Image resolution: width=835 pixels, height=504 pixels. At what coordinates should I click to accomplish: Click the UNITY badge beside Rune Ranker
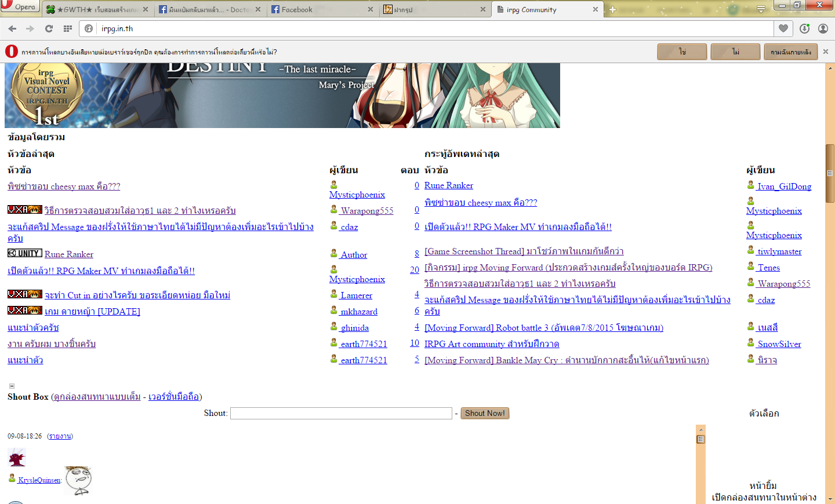click(25, 253)
